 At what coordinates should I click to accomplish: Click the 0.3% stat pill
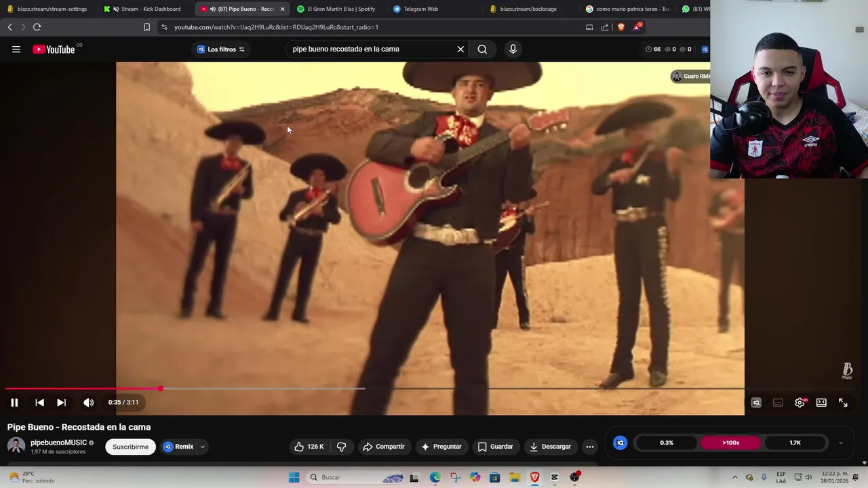[667, 443]
